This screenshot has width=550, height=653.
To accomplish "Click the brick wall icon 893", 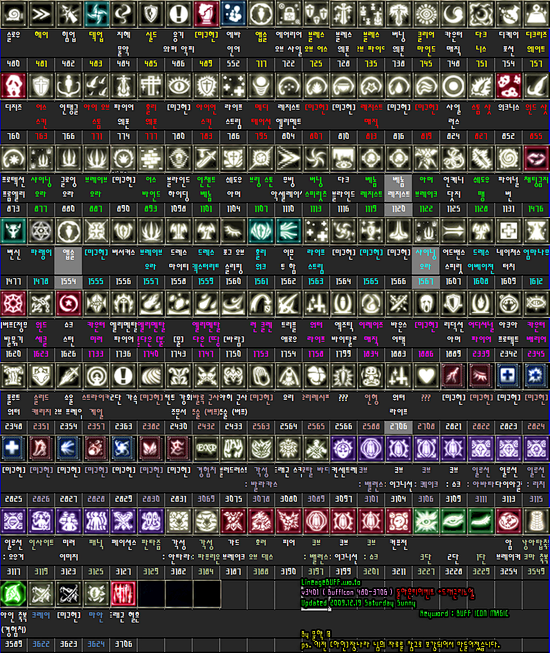I will coord(151,159).
